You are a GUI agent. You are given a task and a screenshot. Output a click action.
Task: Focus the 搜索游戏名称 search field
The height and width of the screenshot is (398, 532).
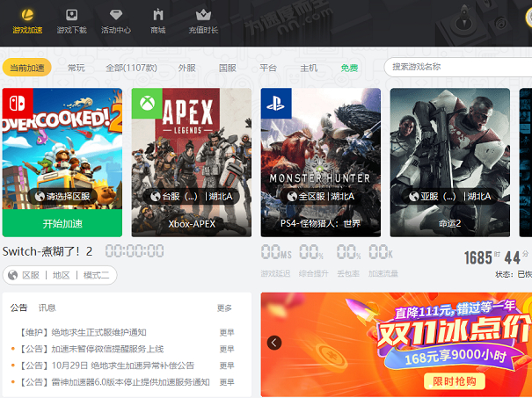coord(458,67)
